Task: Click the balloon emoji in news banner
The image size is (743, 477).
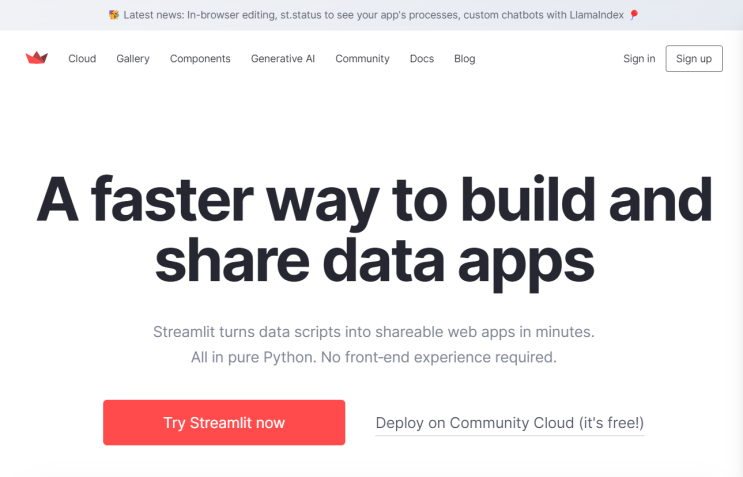Action: 634,15
